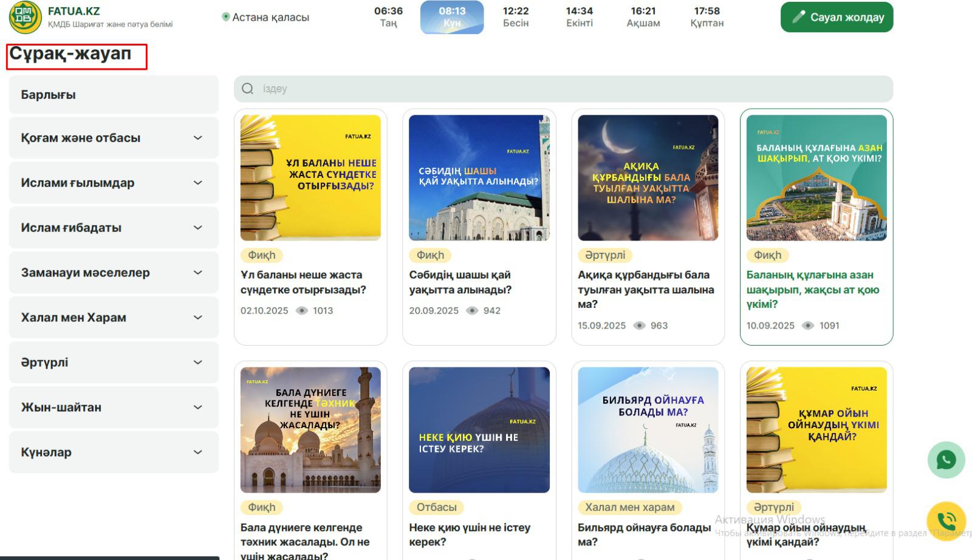Expand the Ислами ғылымдар chevron
Viewport: 972px width, 560px height.
(x=197, y=183)
